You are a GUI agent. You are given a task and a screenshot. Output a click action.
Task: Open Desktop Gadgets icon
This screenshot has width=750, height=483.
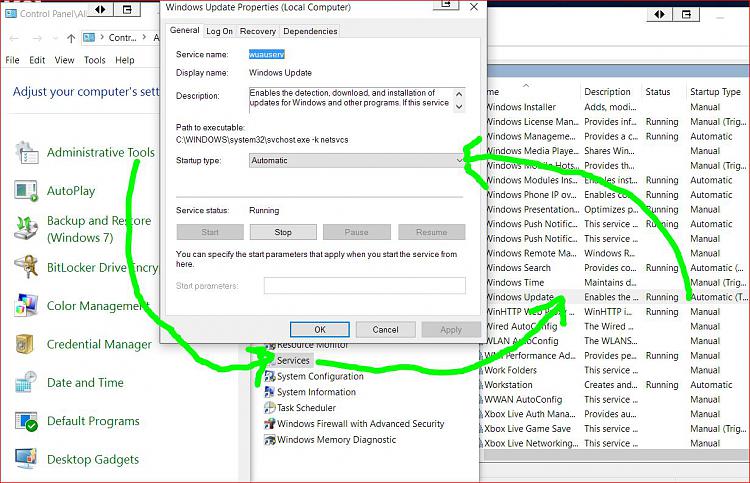tap(26, 459)
